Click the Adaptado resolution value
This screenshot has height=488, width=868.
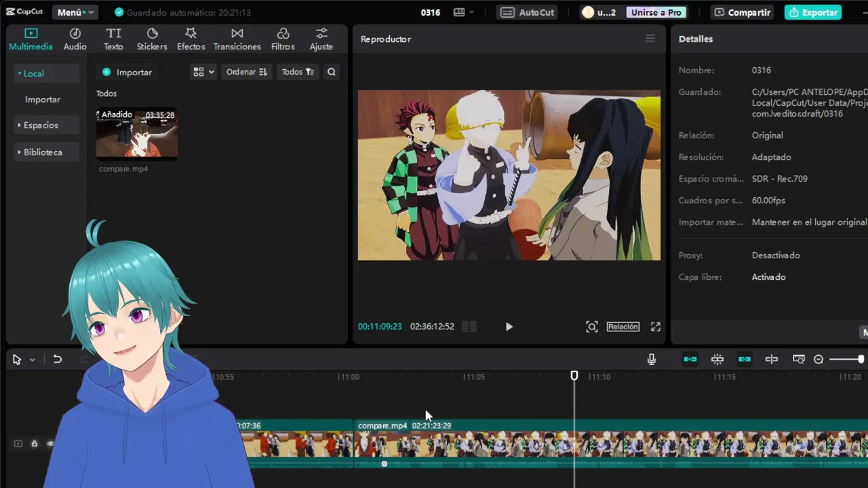pyautogui.click(x=771, y=157)
